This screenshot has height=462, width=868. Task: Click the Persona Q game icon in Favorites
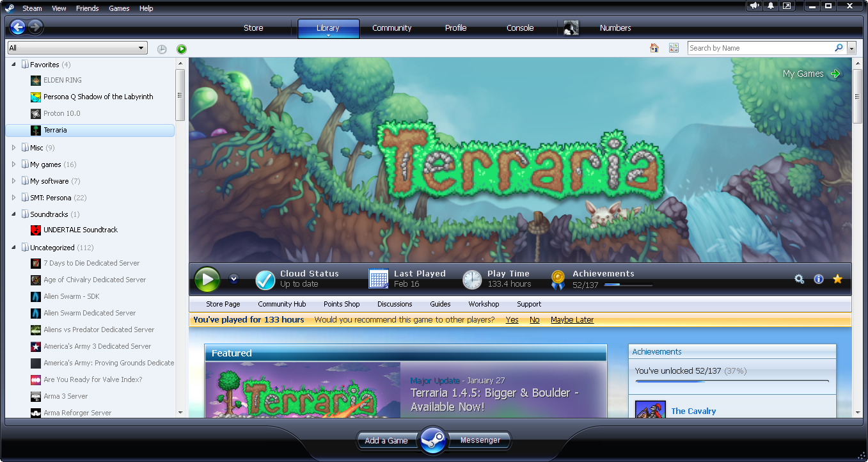(36, 97)
